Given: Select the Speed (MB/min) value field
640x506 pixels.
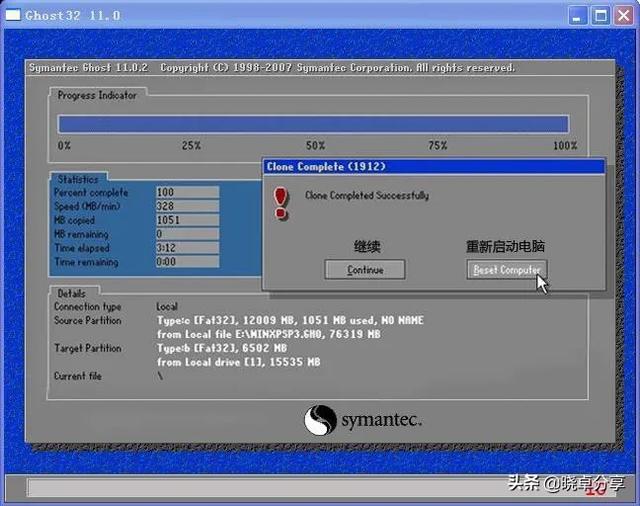Looking at the screenshot, I should (187, 206).
